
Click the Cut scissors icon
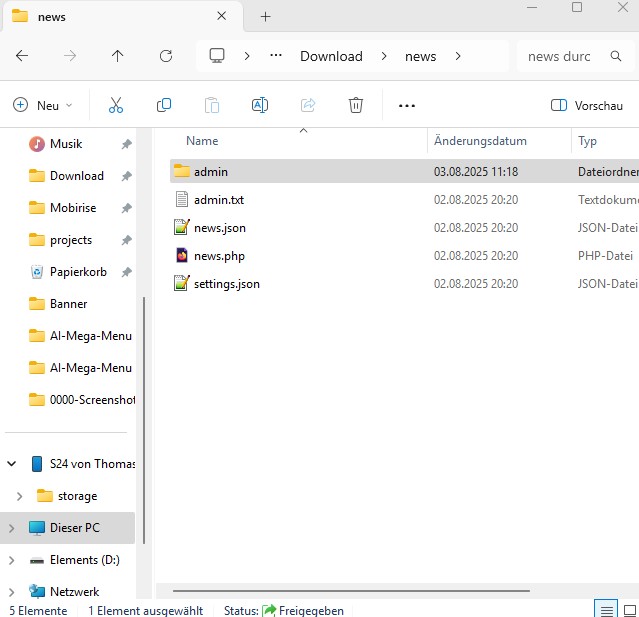click(115, 105)
